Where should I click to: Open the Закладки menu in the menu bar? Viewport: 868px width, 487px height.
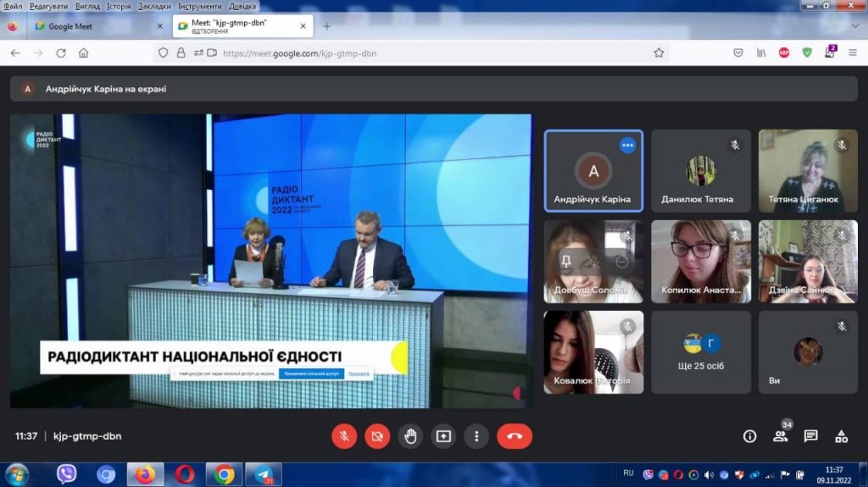point(154,6)
